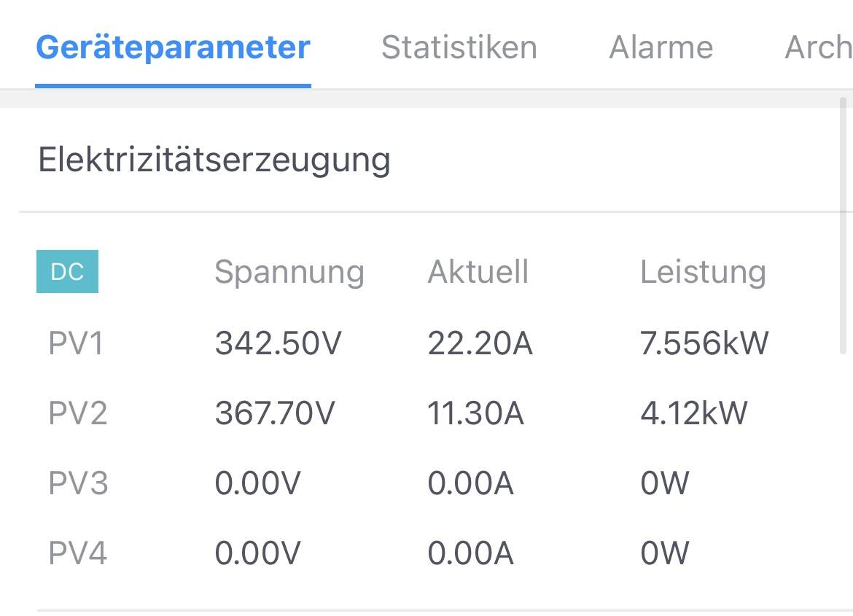Open the Alarme tab

(661, 47)
